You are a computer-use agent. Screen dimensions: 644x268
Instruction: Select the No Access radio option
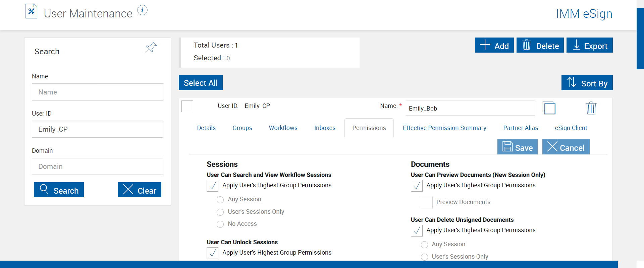point(220,224)
